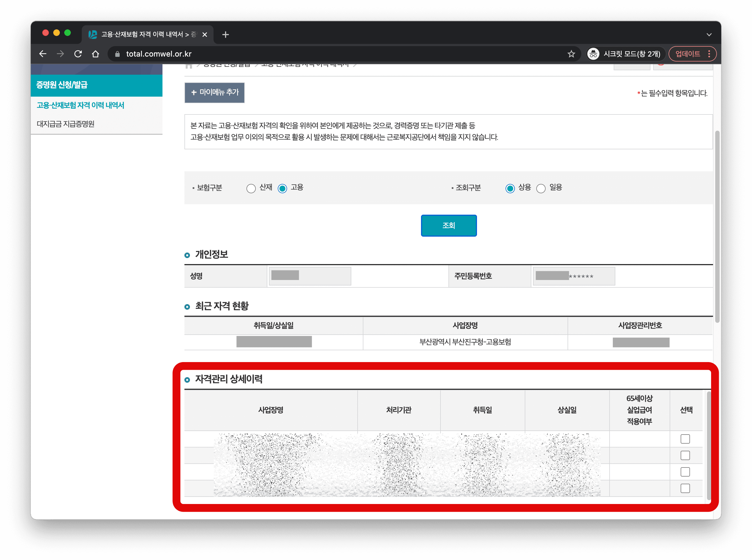Viewport: 752px width, 560px height.
Task: Select the 산재 insurance radio button
Action: (x=251, y=189)
